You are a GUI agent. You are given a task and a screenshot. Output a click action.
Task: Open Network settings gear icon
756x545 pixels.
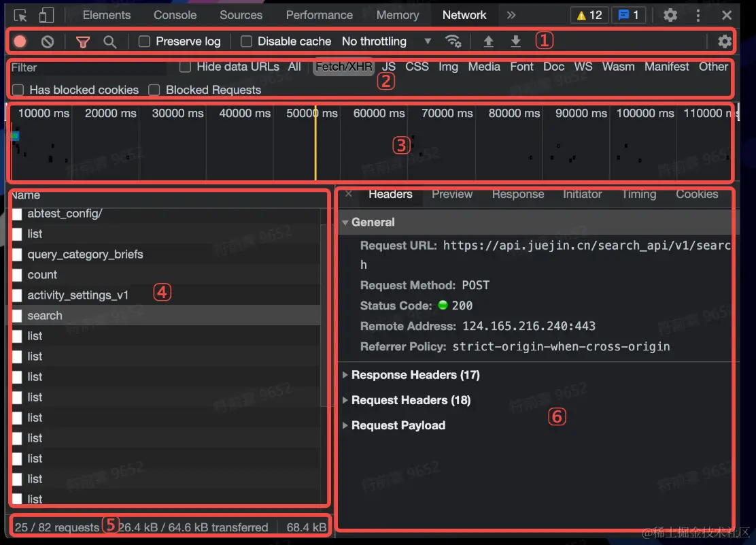pyautogui.click(x=724, y=42)
